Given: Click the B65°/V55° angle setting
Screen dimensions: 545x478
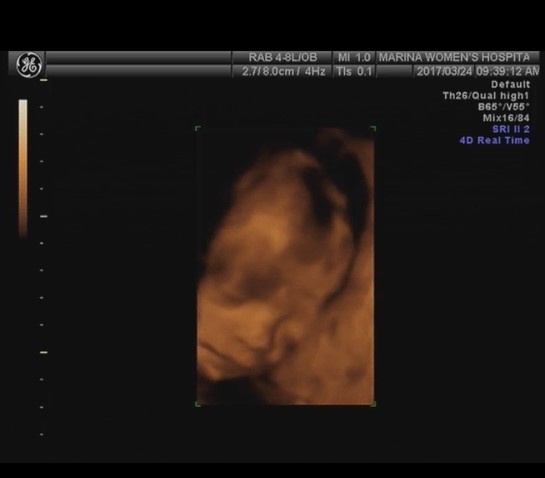Looking at the screenshot, I should point(504,107).
